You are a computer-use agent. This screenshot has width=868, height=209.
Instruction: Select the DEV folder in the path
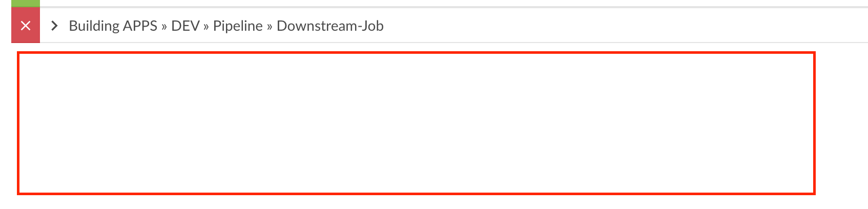185,26
